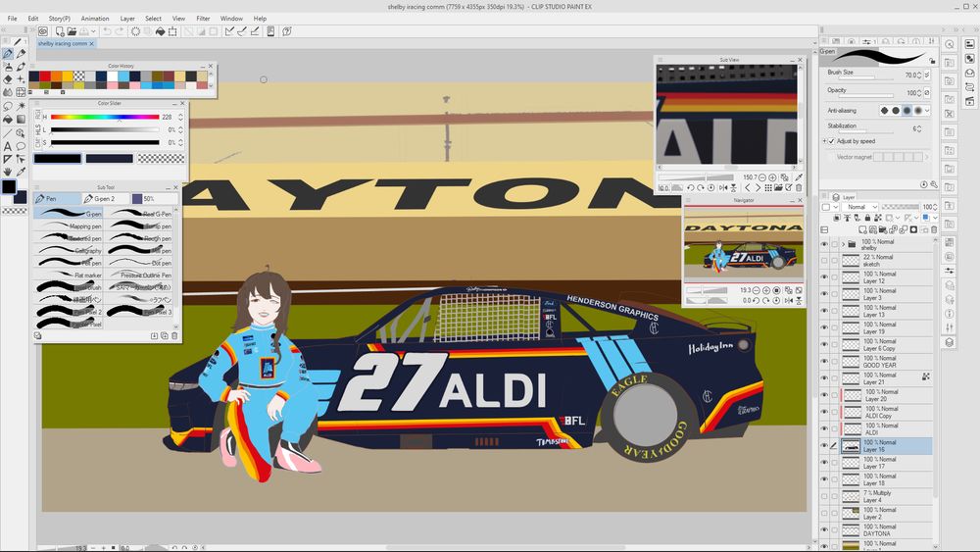Select the Real G-Pen sub tool
The height and width of the screenshot is (552, 980).
(140, 214)
